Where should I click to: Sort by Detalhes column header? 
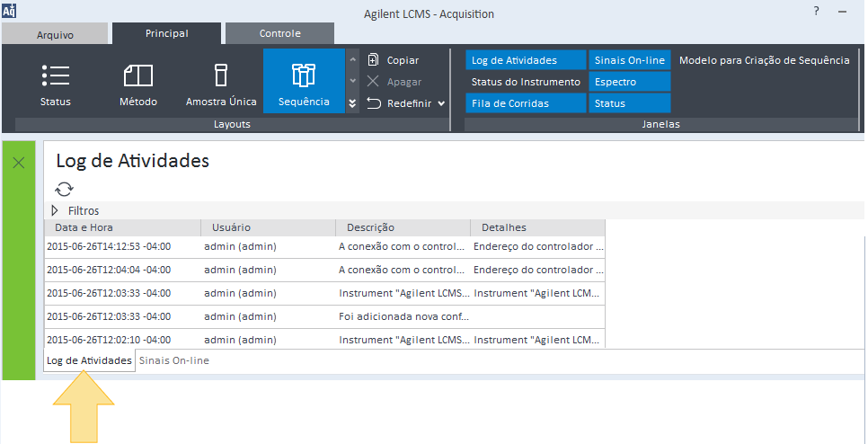[537, 227]
